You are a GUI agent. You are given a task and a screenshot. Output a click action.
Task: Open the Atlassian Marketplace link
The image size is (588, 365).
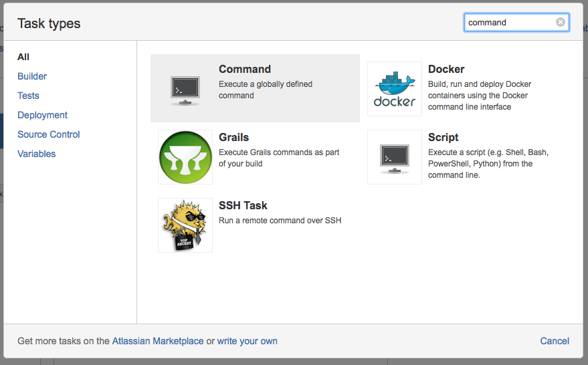click(x=158, y=341)
